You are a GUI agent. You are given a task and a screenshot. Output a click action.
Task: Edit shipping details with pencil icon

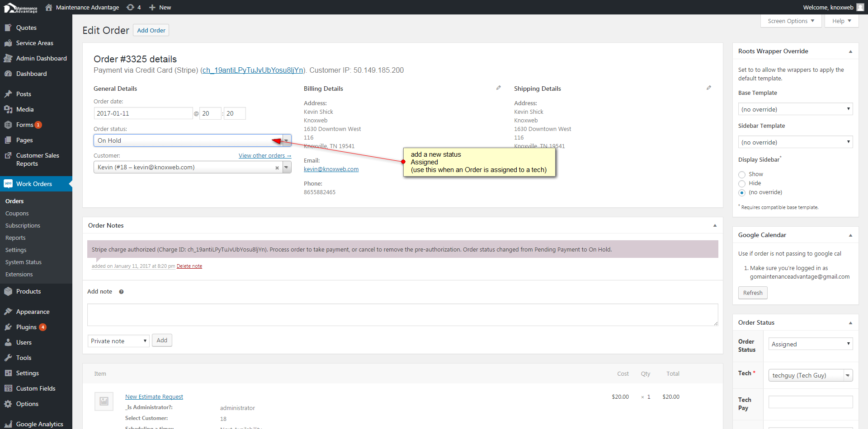tap(709, 88)
